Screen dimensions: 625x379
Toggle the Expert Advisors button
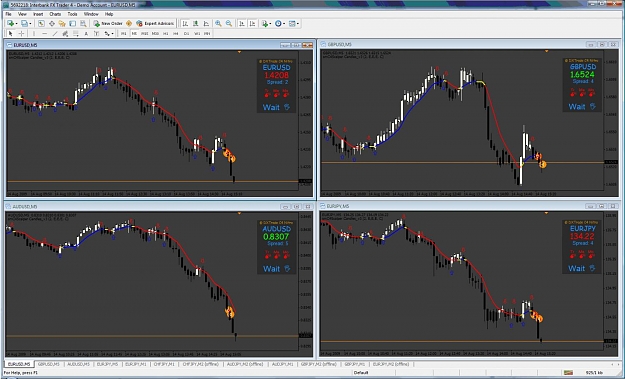point(155,24)
